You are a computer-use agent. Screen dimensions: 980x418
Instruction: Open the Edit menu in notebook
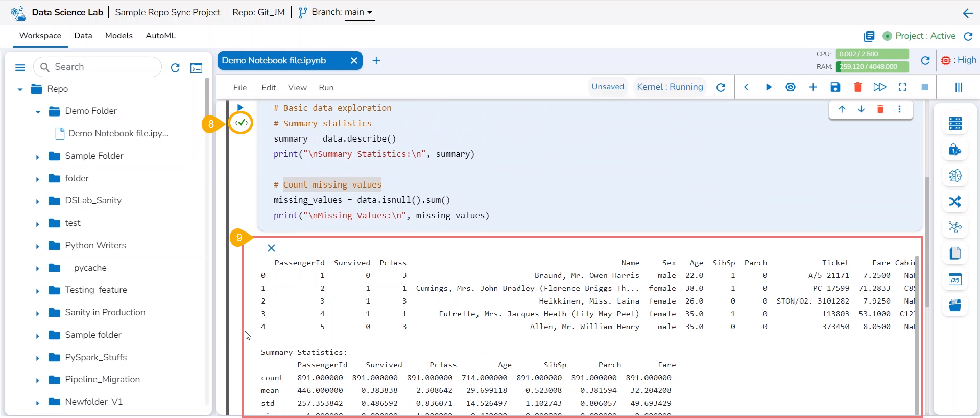(x=268, y=88)
